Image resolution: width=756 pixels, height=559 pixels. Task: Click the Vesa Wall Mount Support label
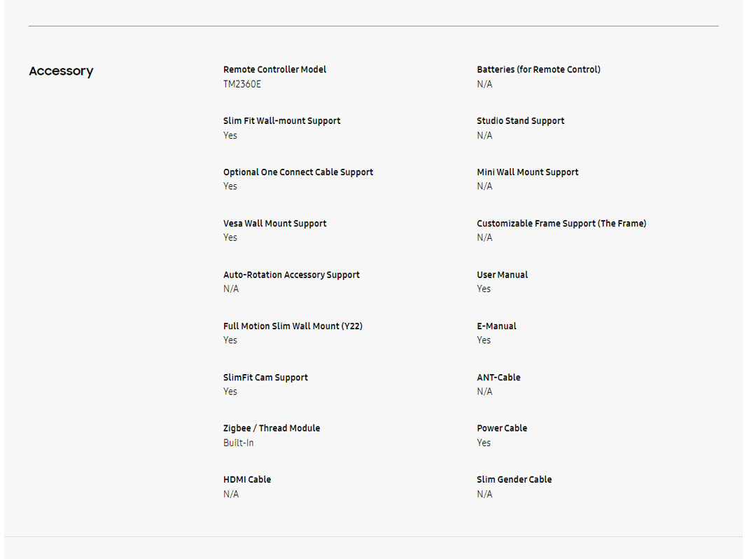click(x=274, y=223)
